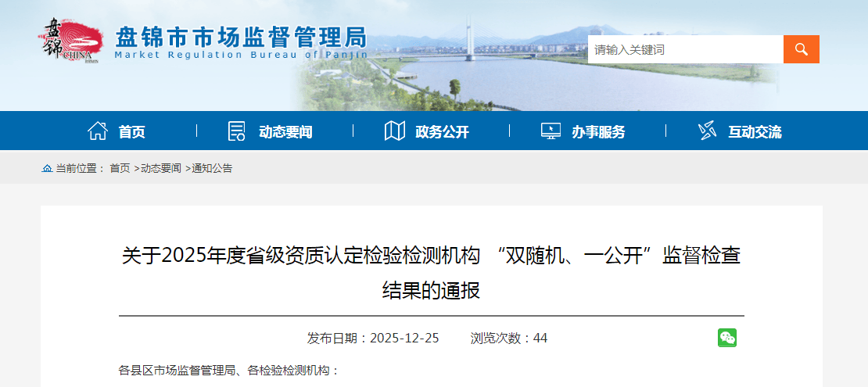Click the open book icon beside 政务公开
This screenshot has width=868, height=387.
394,131
